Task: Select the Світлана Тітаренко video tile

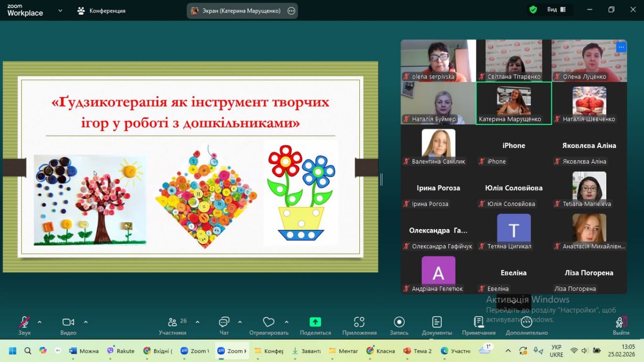Action: [x=514, y=60]
